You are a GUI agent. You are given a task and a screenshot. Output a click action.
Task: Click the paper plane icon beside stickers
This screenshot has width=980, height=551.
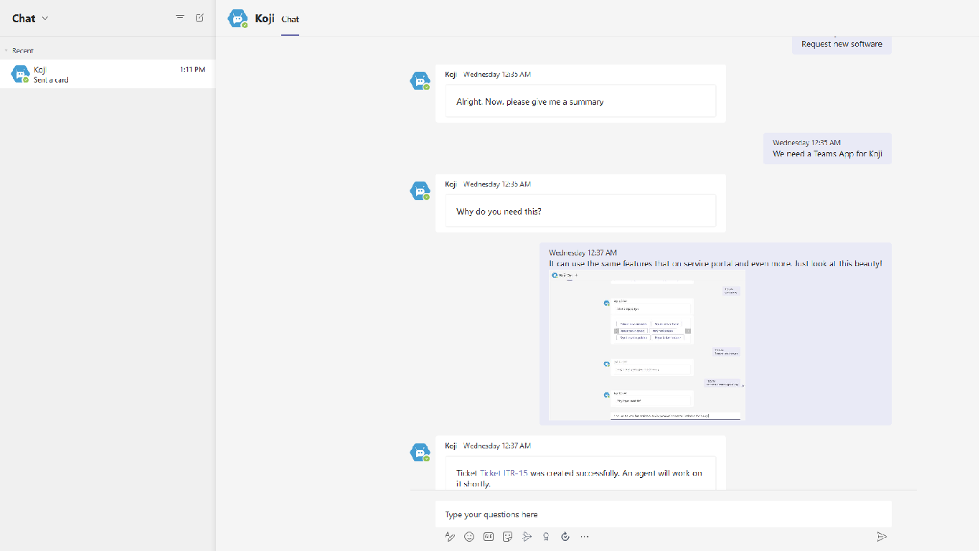coord(527,537)
